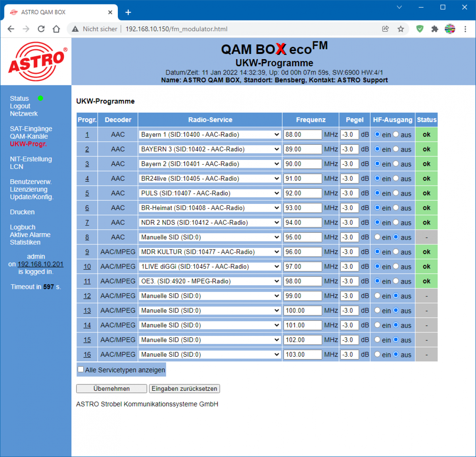
Task: Go back to the previous page
Action: [11, 29]
